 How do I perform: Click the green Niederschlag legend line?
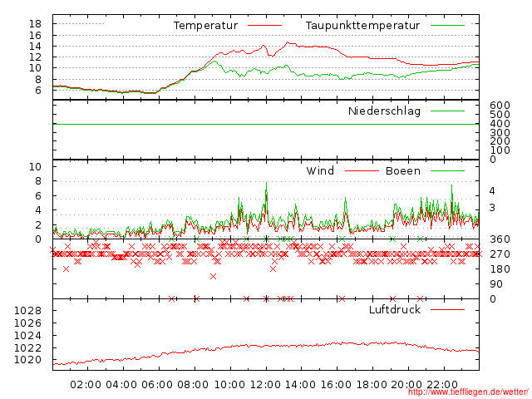point(447,111)
